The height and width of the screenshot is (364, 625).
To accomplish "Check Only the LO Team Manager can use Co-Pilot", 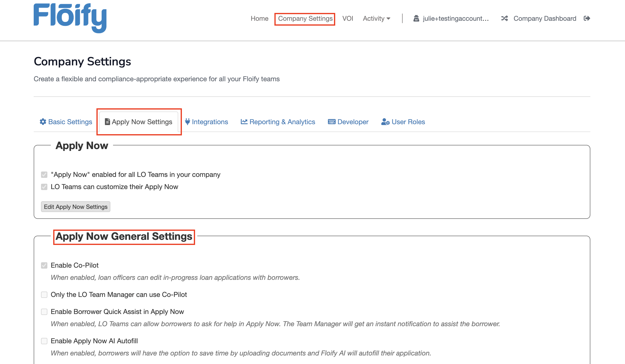I will click(x=44, y=295).
